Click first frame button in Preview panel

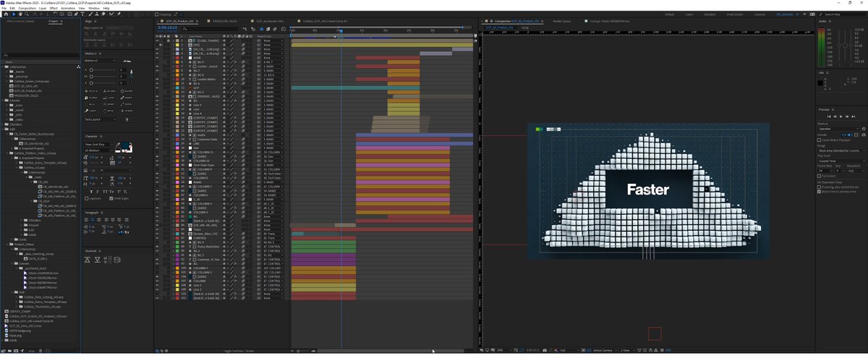(x=829, y=116)
